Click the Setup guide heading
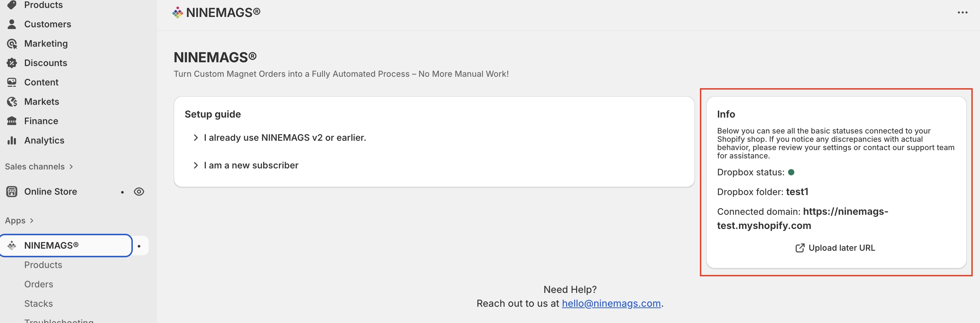The width and height of the screenshot is (980, 323). pyautogui.click(x=213, y=114)
